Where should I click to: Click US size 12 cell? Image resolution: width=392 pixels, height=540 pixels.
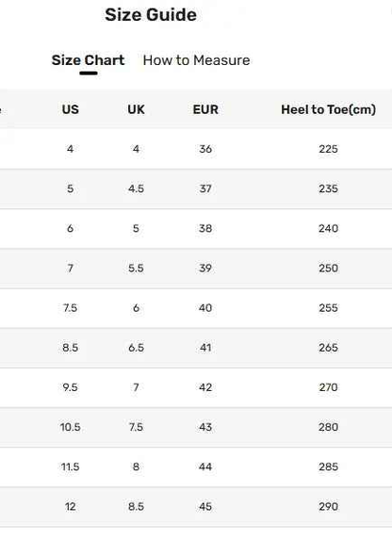(x=71, y=507)
